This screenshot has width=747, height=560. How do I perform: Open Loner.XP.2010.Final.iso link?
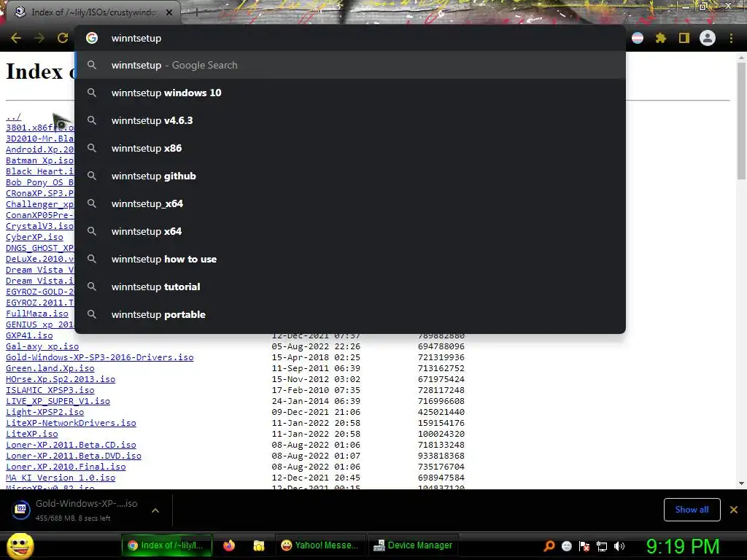pyautogui.click(x=66, y=467)
